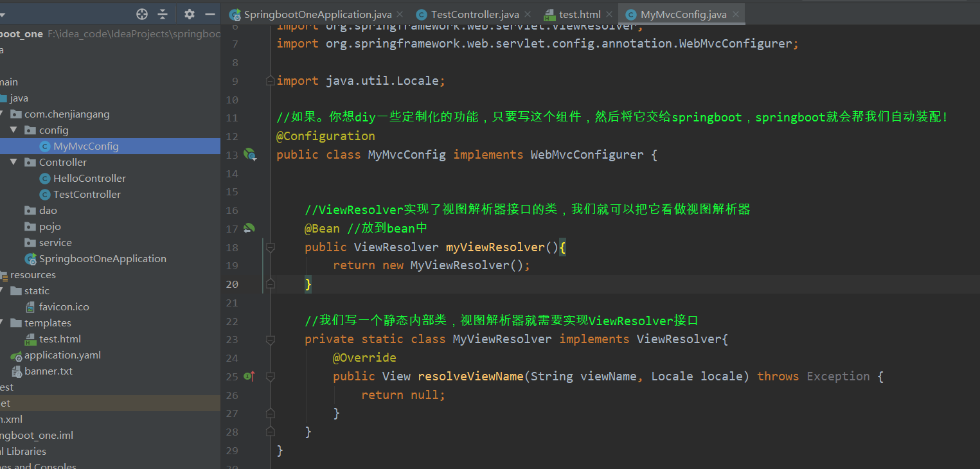The image size is (980, 469).
Task: Select the dao package
Action: (x=48, y=210)
